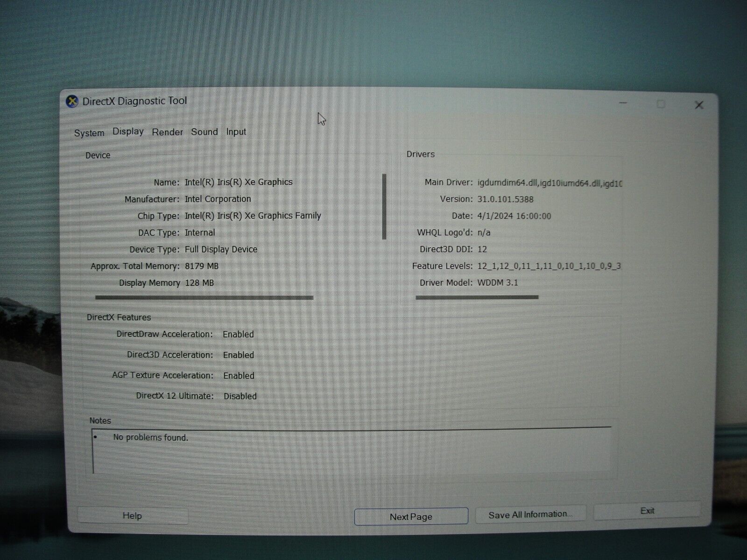Image resolution: width=747 pixels, height=560 pixels.
Task: Go to the Sound tab
Action: tap(204, 132)
